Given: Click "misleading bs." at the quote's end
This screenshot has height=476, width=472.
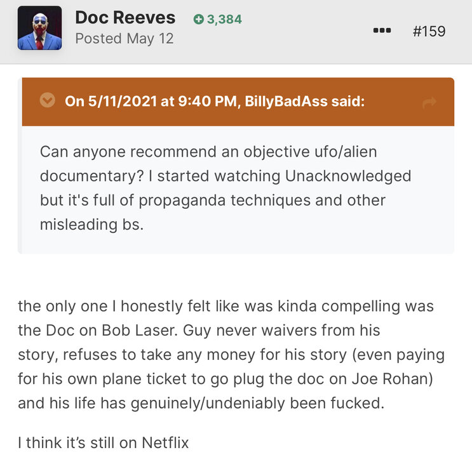Looking at the screenshot, I should 91,225.
